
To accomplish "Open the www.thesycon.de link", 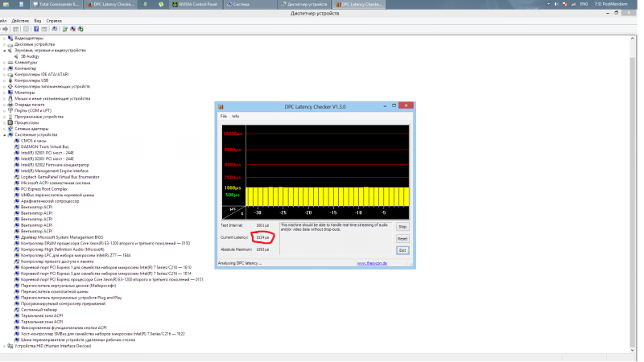I will click(x=373, y=263).
